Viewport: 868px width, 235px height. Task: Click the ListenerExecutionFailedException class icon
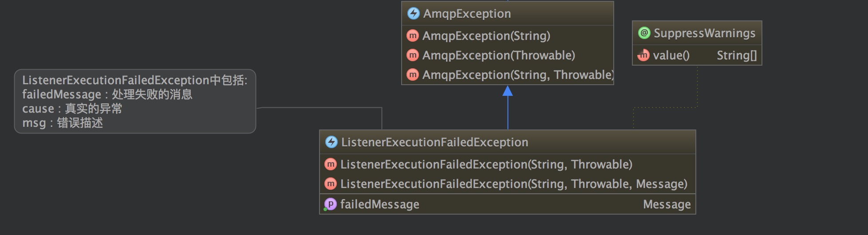(x=331, y=142)
